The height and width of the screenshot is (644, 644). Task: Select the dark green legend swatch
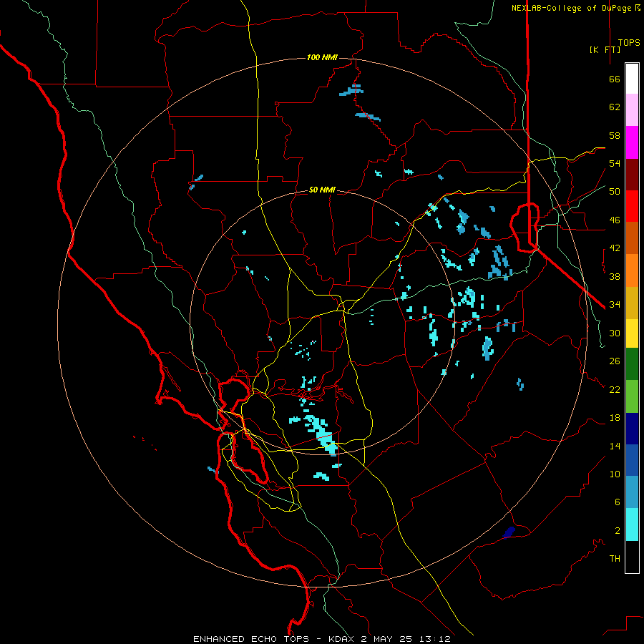(632, 364)
